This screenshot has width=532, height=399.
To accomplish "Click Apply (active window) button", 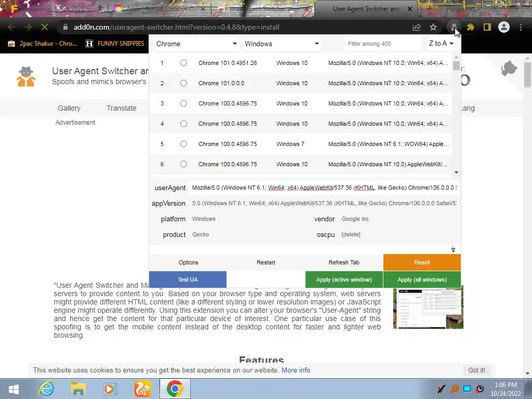I will pyautogui.click(x=344, y=280).
